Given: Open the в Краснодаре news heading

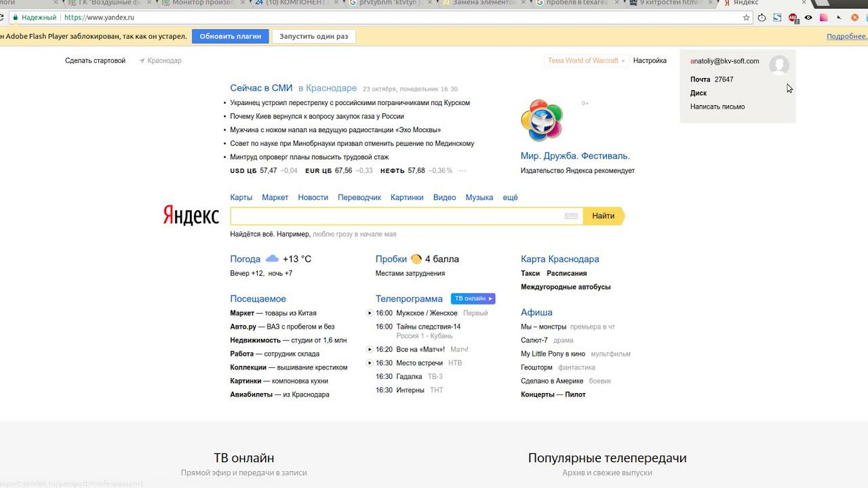Looking at the screenshot, I should (x=328, y=88).
